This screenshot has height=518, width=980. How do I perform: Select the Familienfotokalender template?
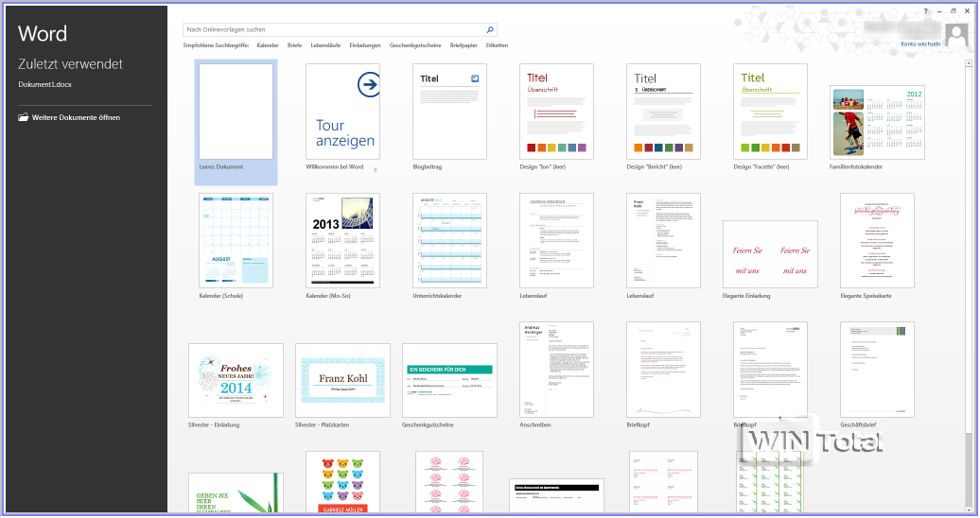pyautogui.click(x=877, y=122)
